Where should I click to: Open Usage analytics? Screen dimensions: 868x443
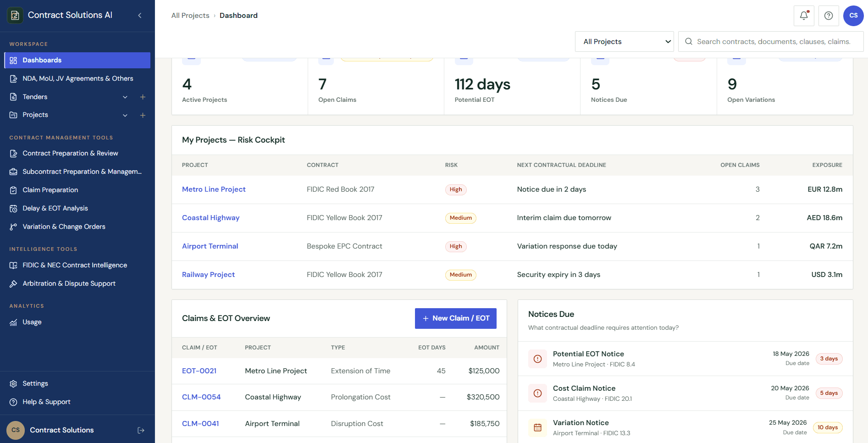pos(77,322)
